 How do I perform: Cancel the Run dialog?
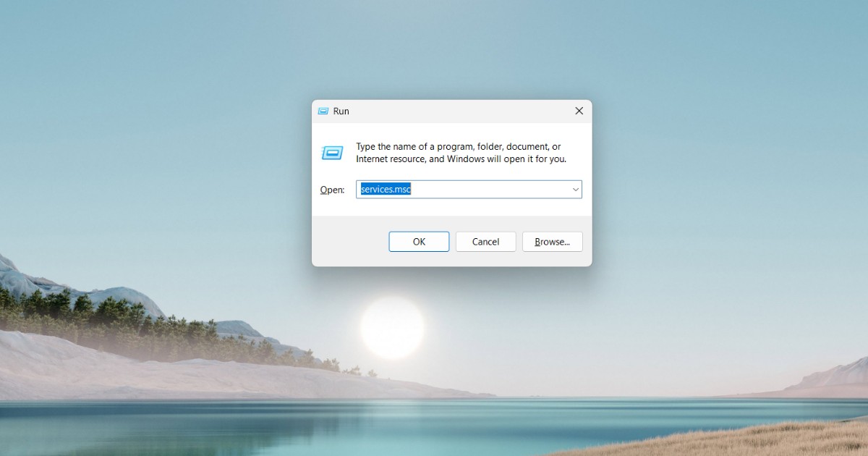pos(485,242)
